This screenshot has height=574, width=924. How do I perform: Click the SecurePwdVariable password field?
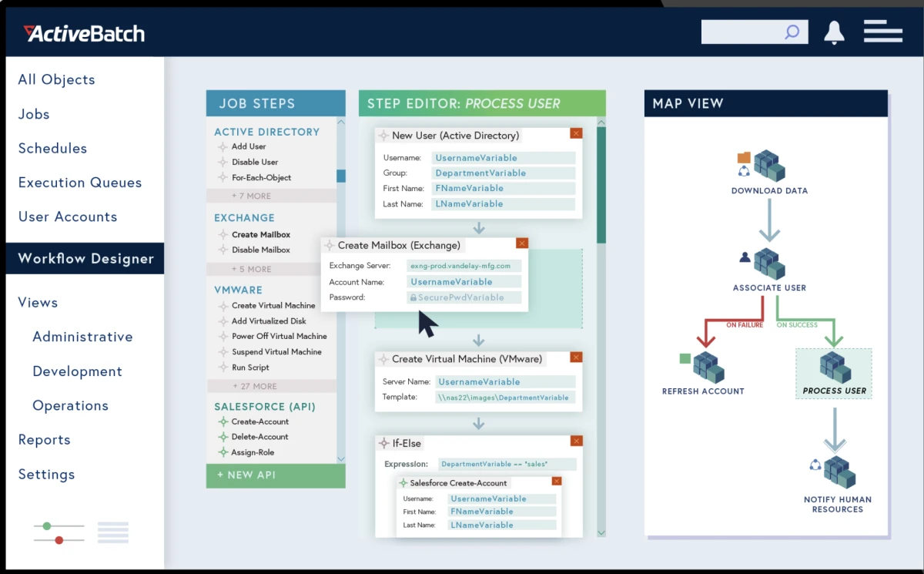tap(464, 297)
